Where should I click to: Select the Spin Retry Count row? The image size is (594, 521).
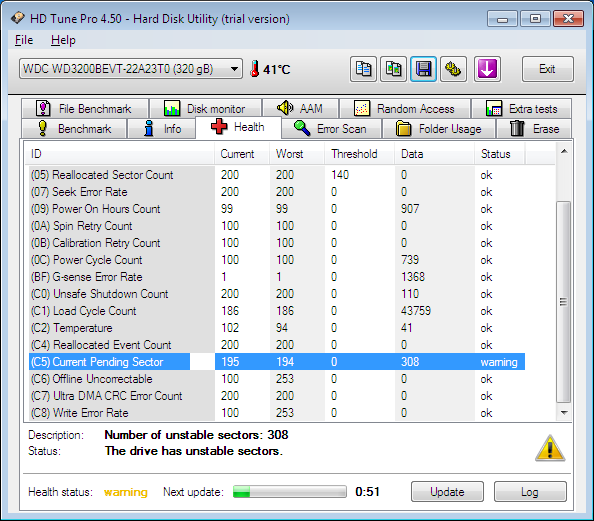(277, 226)
